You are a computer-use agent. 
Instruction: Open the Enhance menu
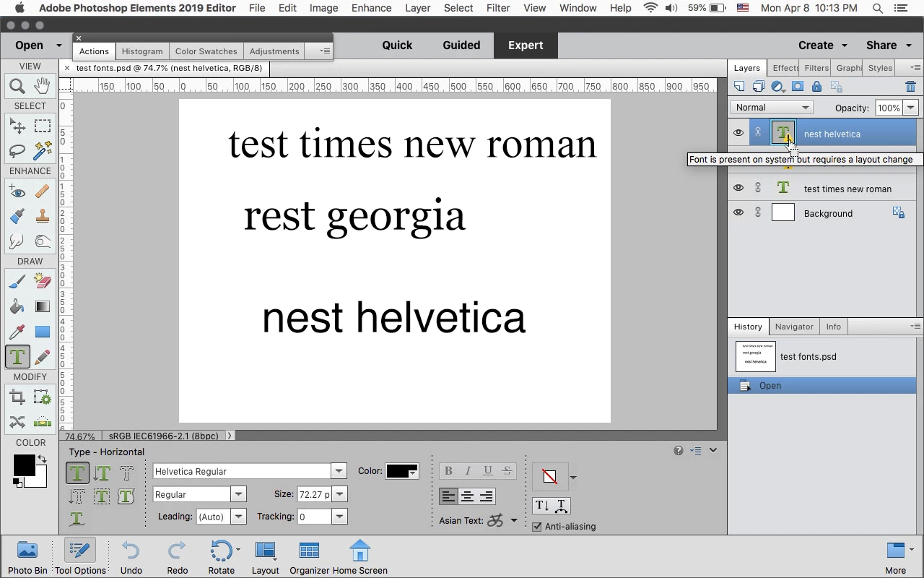click(371, 8)
